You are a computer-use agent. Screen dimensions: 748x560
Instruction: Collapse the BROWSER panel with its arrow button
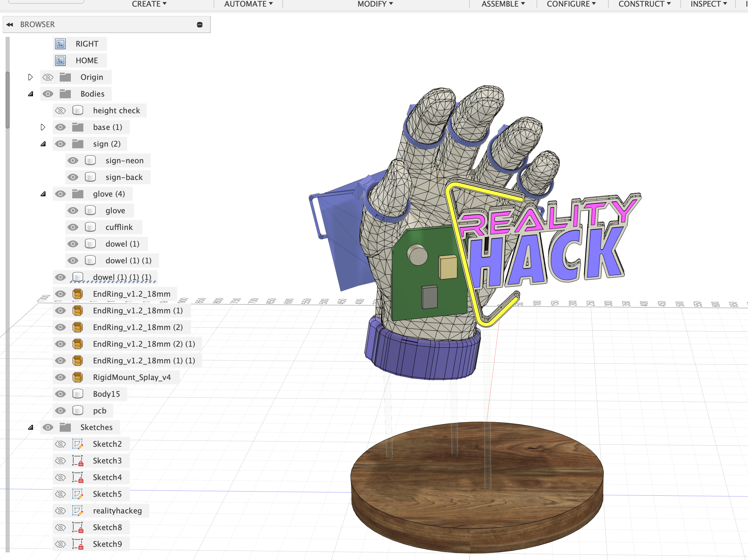[10, 24]
